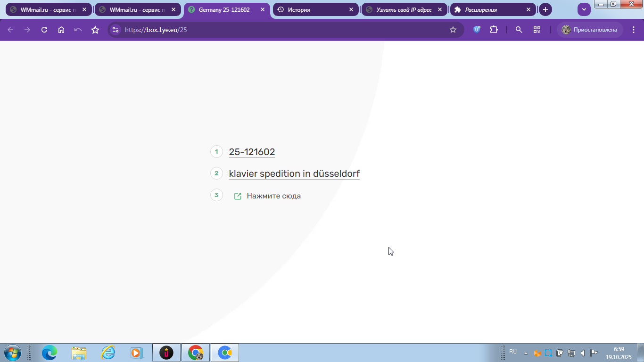Viewport: 644px width, 362px height.
Task: Expand the tab search dropdown arrow
Action: [x=584, y=9]
